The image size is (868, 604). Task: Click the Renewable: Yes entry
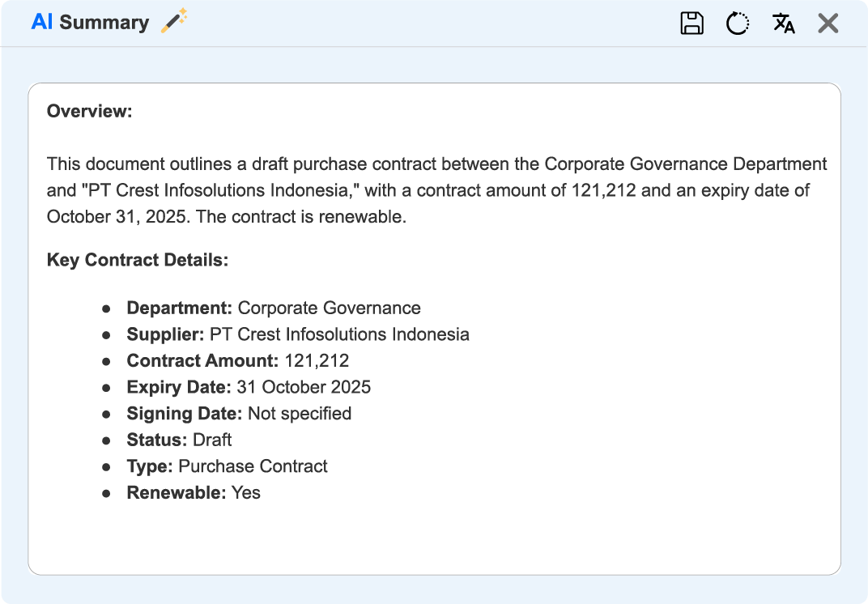coord(194,492)
